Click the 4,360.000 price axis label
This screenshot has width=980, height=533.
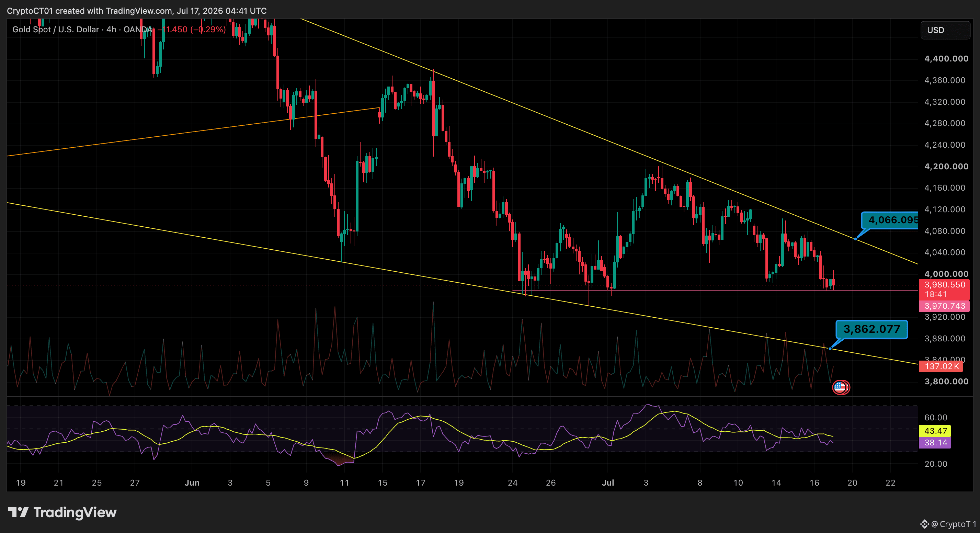pos(945,80)
